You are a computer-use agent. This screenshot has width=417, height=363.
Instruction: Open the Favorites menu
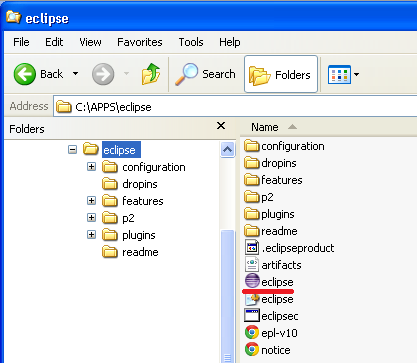(140, 42)
